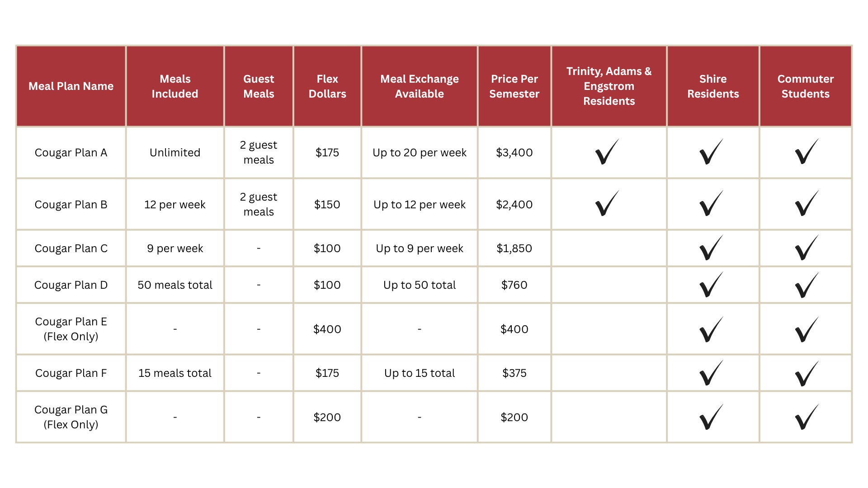
Task: Select the Flex Dollars column header
Action: 327,86
